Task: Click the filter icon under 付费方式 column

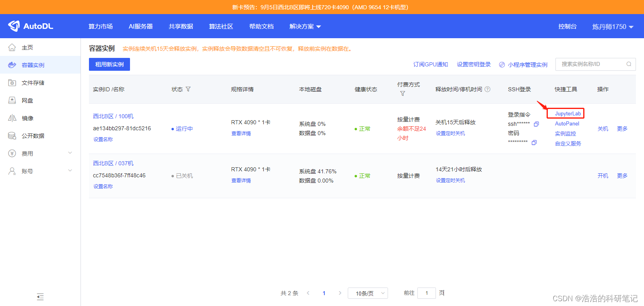Action: pyautogui.click(x=402, y=94)
